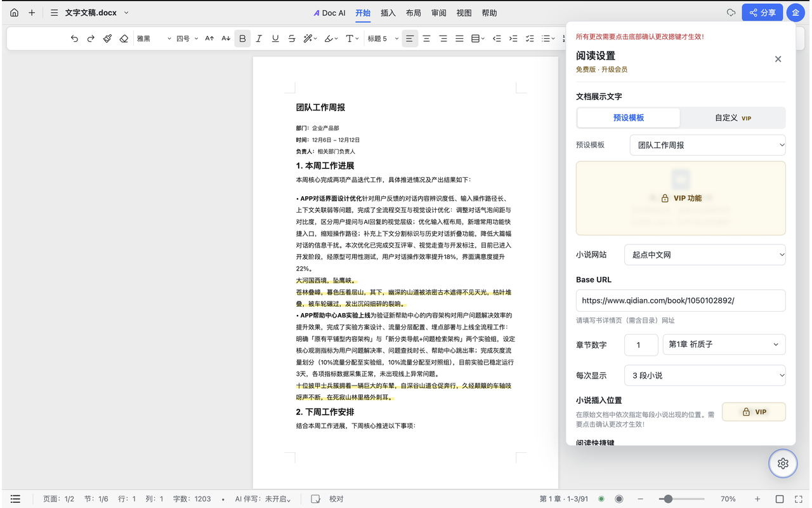Apply strikethrough formatting
This screenshot has width=812, height=508.
point(292,39)
